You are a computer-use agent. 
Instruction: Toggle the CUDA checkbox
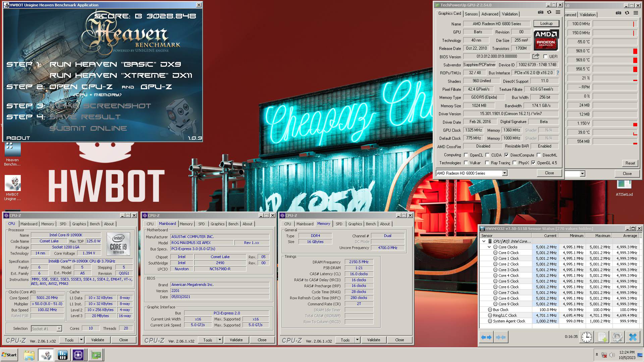487,155
